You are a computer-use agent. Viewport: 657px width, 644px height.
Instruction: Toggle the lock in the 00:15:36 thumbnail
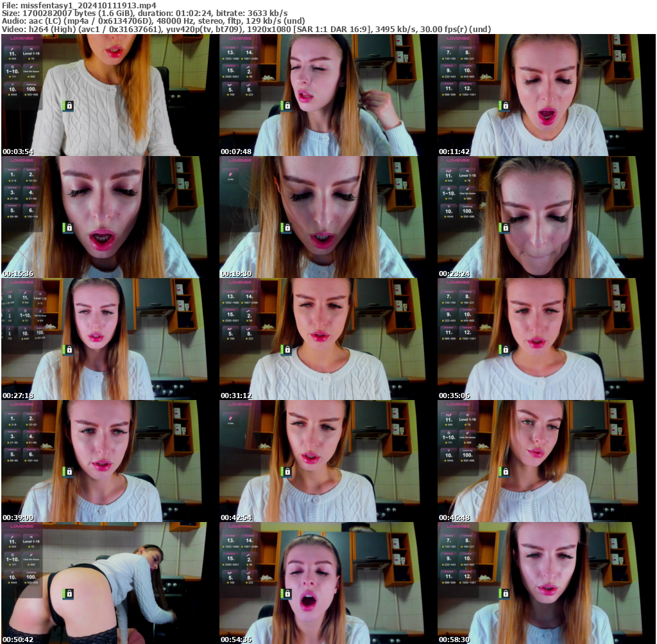pyautogui.click(x=69, y=228)
